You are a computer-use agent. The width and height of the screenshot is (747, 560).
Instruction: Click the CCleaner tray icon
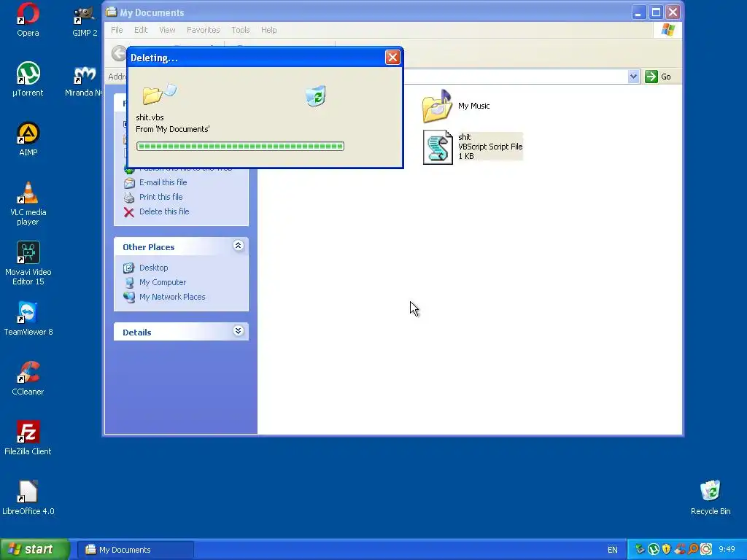click(680, 550)
